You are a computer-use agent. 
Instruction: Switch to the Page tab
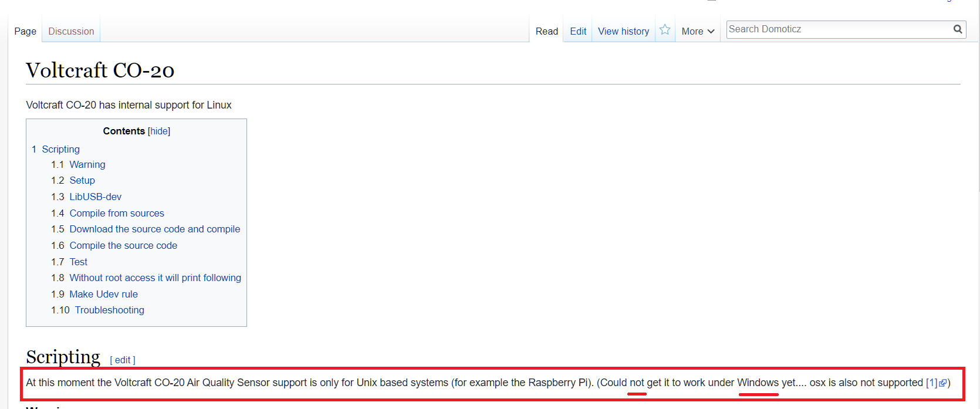click(x=25, y=32)
